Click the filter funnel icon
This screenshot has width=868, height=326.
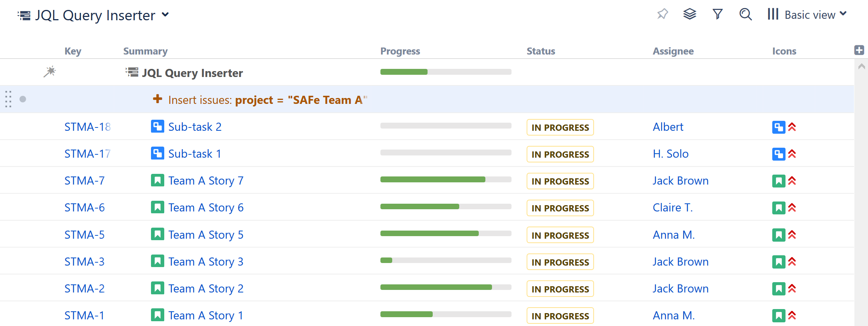[x=717, y=15]
